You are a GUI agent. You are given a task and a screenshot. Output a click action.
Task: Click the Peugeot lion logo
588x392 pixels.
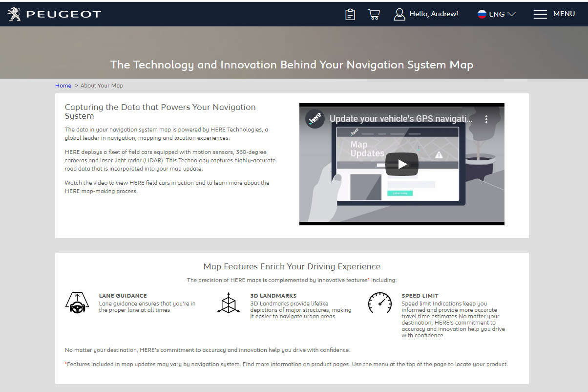click(x=14, y=14)
